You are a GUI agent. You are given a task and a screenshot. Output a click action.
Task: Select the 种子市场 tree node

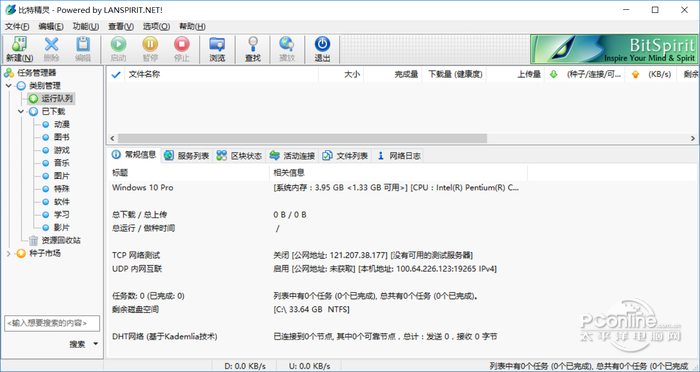point(44,253)
